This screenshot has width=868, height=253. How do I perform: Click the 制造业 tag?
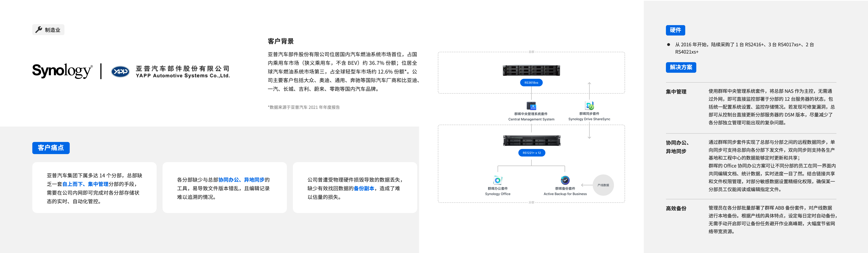point(48,30)
